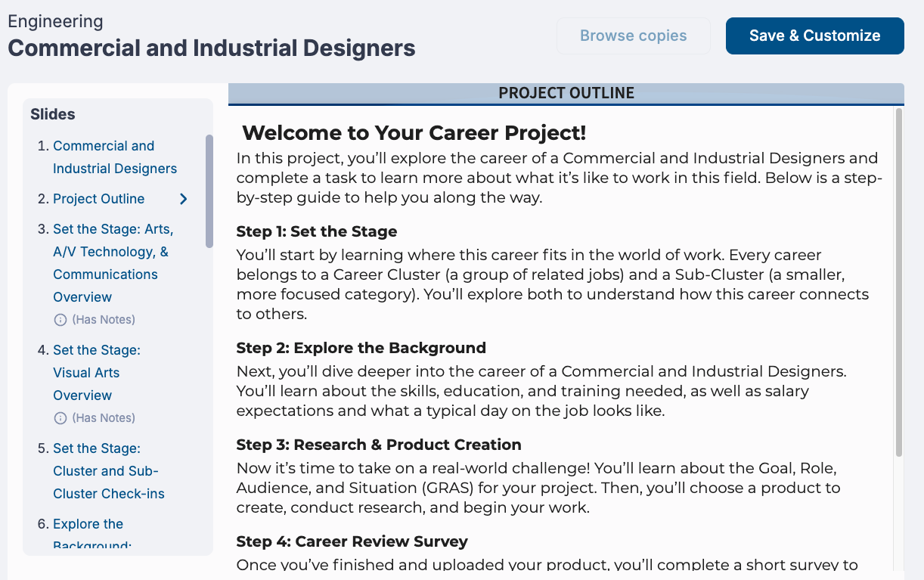
Task: Expand the chevron next to Project Outline
Action: 183,199
